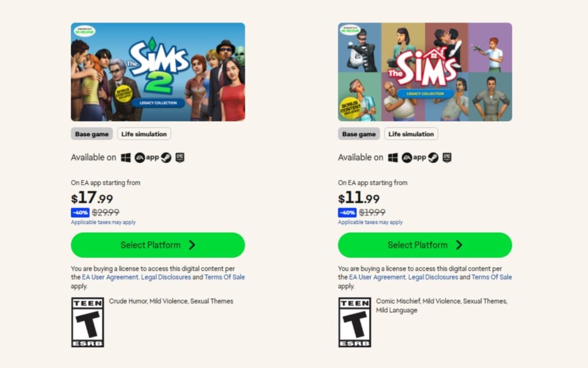Click the Windows icon for The Sims
Image resolution: width=588 pixels, height=368 pixels.
pos(393,157)
